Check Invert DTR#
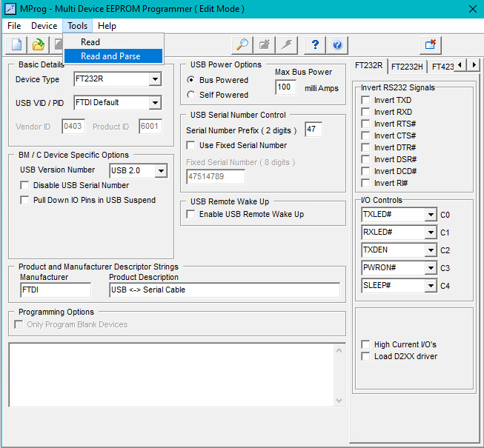484x448 pixels. coord(365,147)
